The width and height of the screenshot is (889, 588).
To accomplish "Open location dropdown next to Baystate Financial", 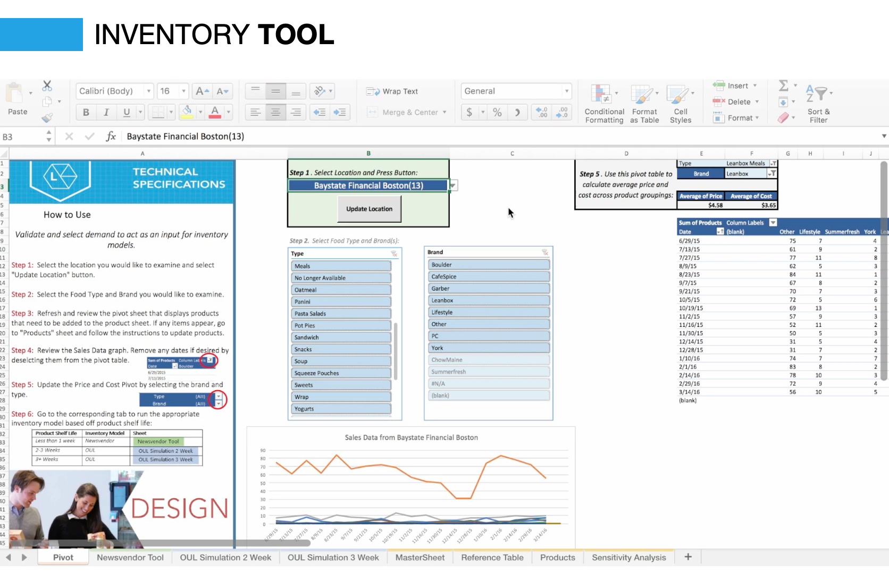I will click(x=453, y=186).
